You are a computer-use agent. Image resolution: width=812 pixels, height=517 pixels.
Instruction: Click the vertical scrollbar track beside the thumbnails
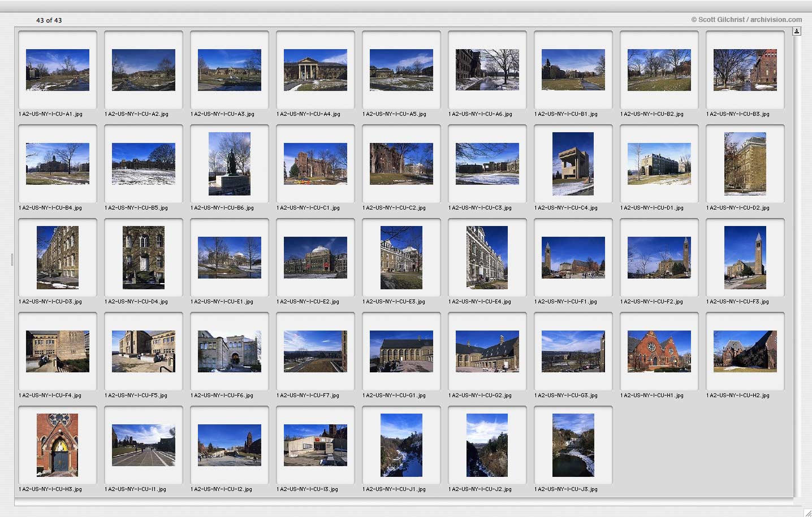pyautogui.click(x=797, y=266)
